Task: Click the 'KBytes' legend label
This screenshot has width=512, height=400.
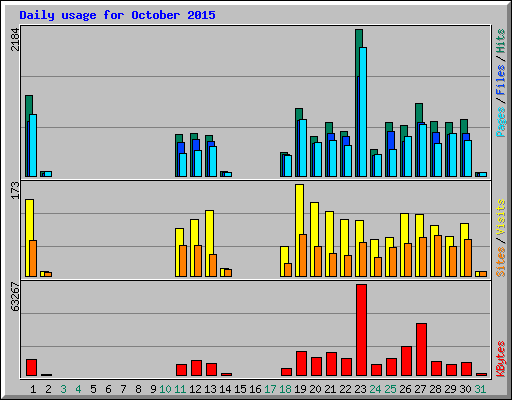Action: 501,359
